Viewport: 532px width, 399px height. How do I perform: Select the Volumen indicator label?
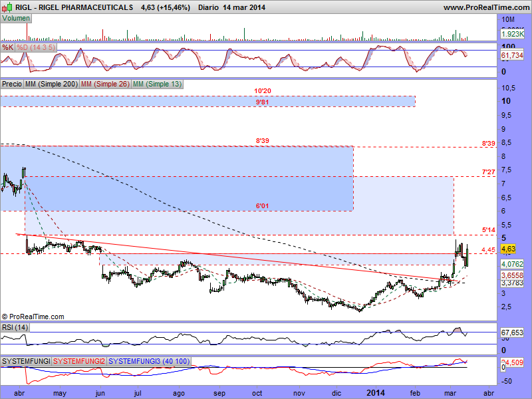point(16,19)
